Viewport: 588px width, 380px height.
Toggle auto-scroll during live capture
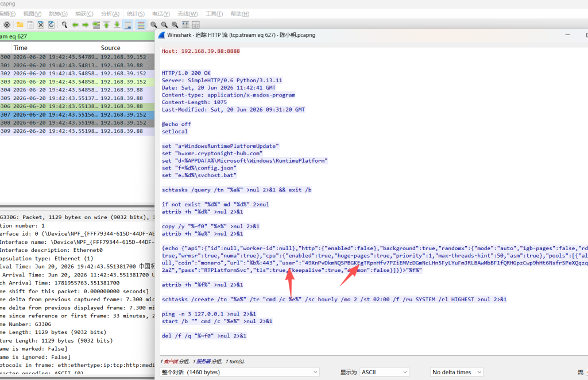(128, 25)
